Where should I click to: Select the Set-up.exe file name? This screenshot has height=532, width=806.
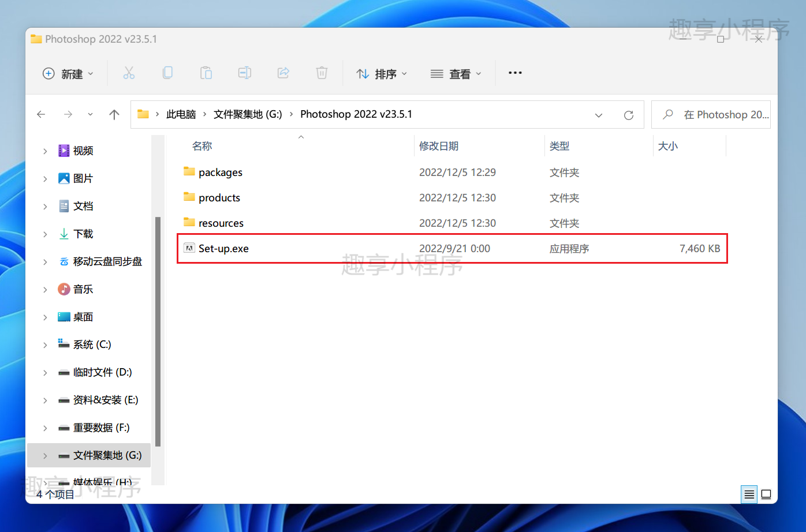pos(223,249)
